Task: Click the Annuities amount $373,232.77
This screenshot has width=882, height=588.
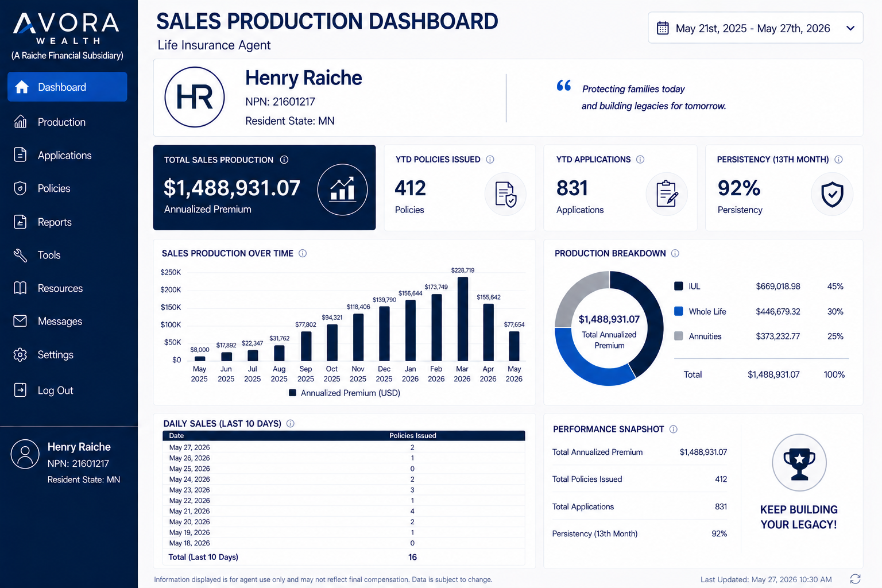Action: pos(777,336)
